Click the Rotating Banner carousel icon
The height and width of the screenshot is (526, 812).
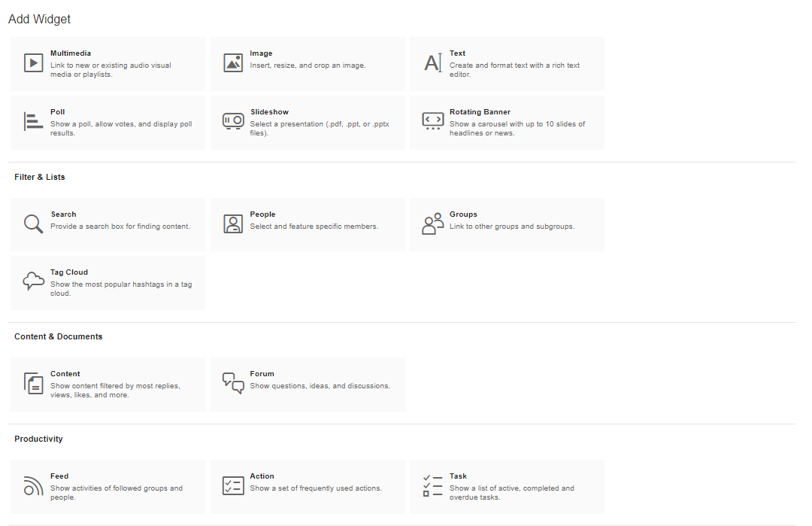click(x=433, y=120)
